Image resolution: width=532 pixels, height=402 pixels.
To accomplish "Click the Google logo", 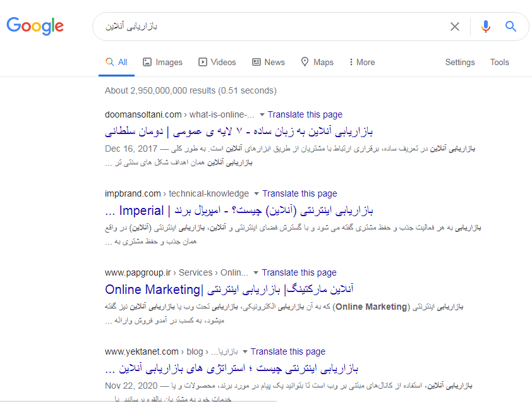I will coord(35,26).
